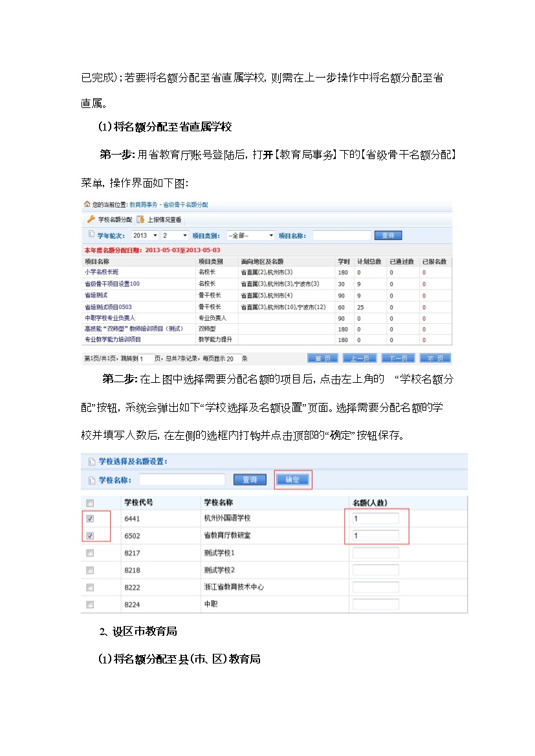Check the box for 测试学校1 row
Viewport: 535px width, 756px height.
click(x=90, y=553)
